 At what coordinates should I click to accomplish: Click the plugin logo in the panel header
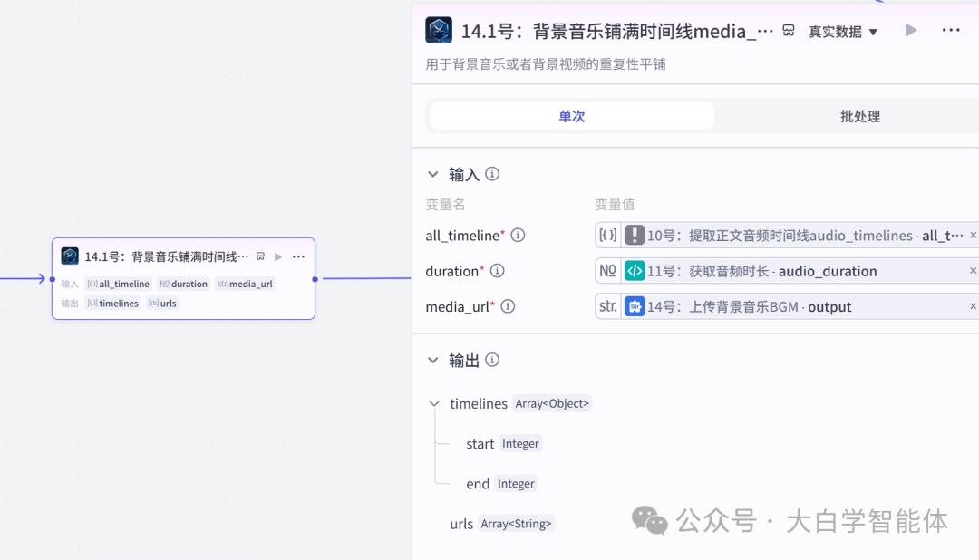439,30
